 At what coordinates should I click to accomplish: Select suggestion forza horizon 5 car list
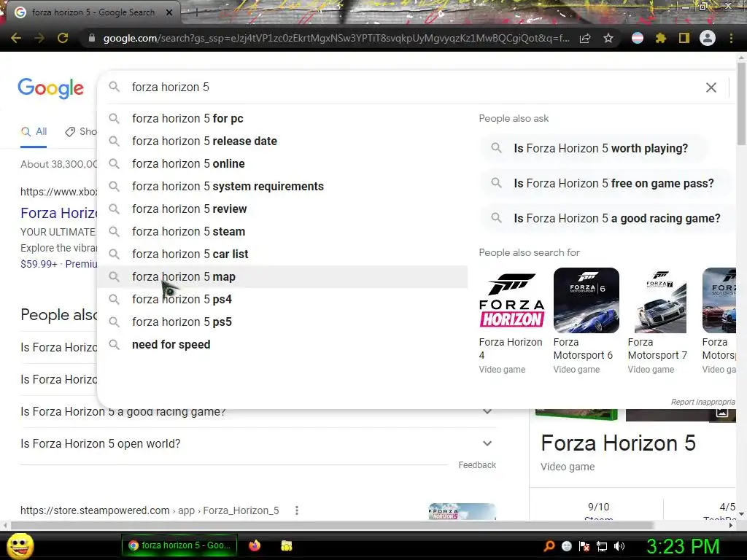(x=282, y=254)
